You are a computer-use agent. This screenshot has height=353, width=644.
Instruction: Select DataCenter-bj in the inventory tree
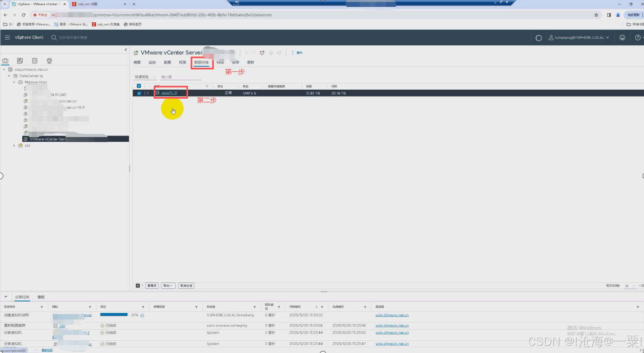pos(31,76)
